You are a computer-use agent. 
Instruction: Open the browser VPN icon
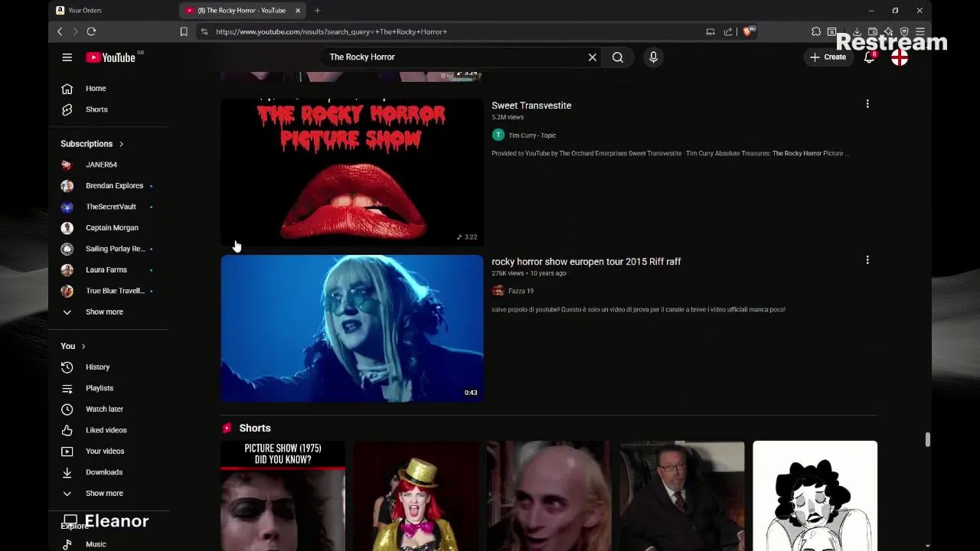[904, 31]
